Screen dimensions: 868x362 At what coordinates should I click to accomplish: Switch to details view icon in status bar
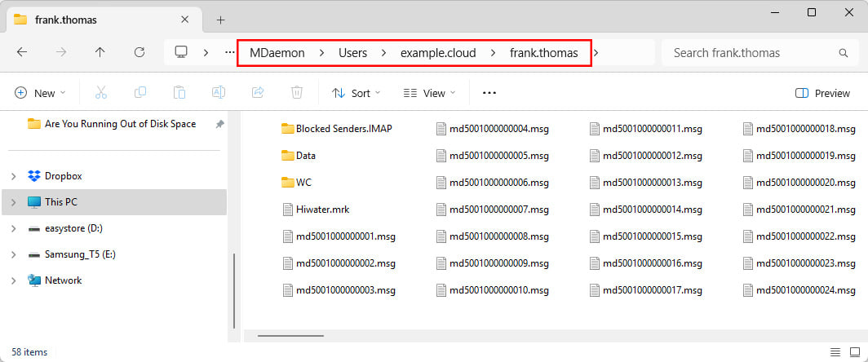(835, 352)
